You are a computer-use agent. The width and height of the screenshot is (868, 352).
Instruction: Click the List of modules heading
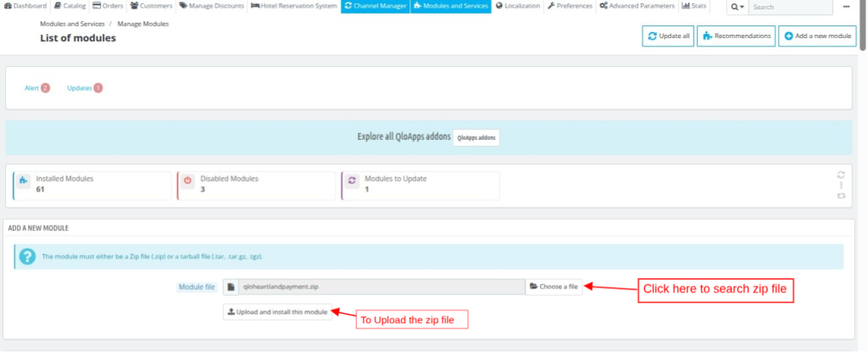click(x=78, y=38)
